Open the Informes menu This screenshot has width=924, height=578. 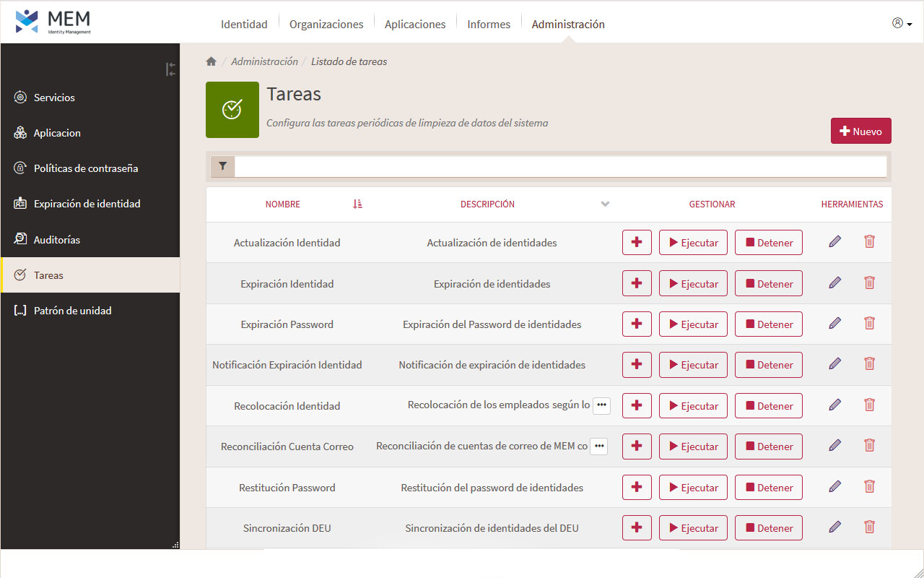click(489, 24)
